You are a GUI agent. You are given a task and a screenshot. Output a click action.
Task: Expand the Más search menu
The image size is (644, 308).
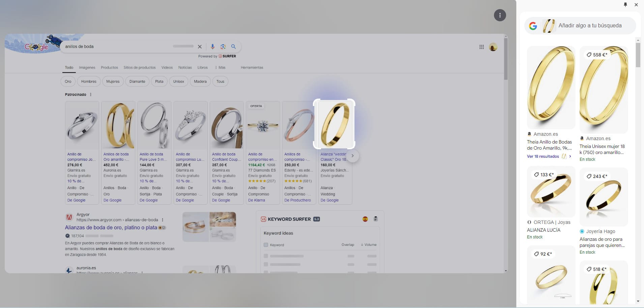[220, 68]
